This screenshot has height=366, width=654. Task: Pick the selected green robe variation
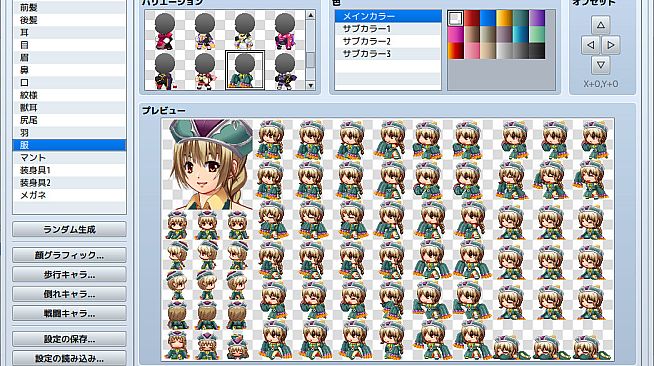[245, 70]
